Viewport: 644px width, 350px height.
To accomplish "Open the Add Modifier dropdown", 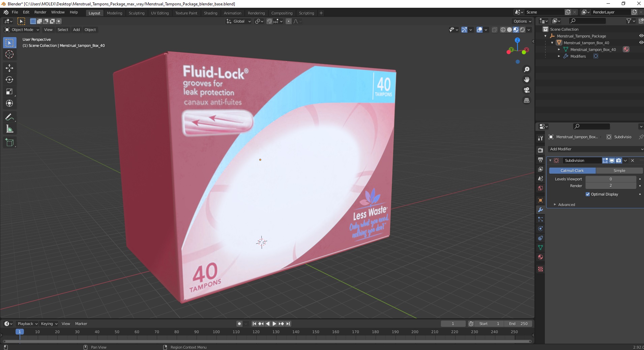I will click(x=595, y=149).
